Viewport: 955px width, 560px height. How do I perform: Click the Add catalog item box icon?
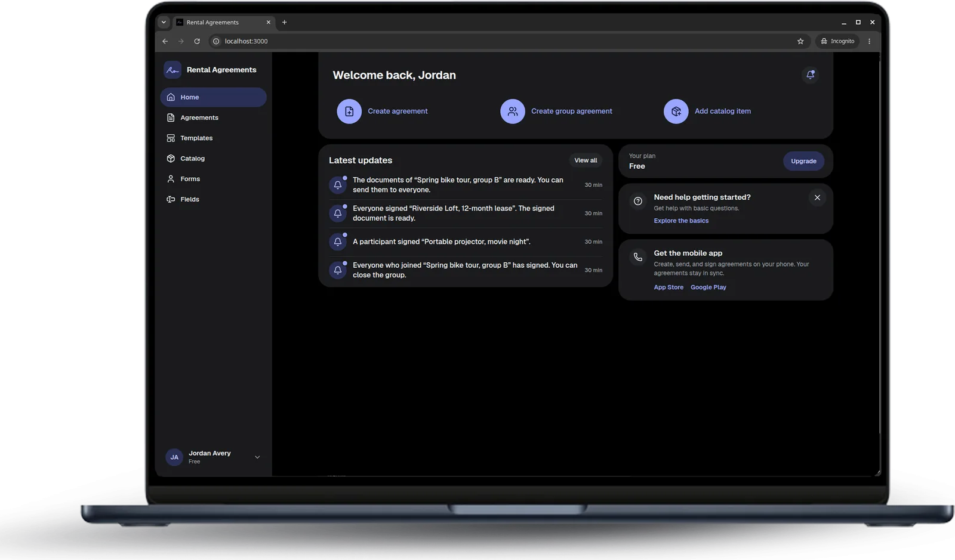click(x=676, y=112)
